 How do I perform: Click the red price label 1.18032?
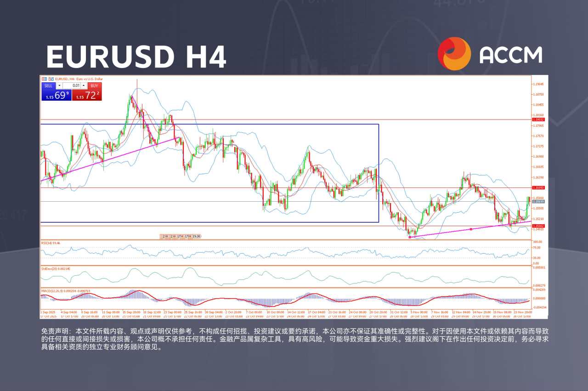(537, 119)
